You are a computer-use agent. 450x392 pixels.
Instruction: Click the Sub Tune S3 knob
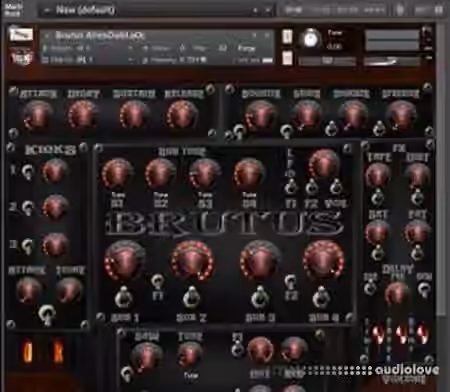[204, 174]
